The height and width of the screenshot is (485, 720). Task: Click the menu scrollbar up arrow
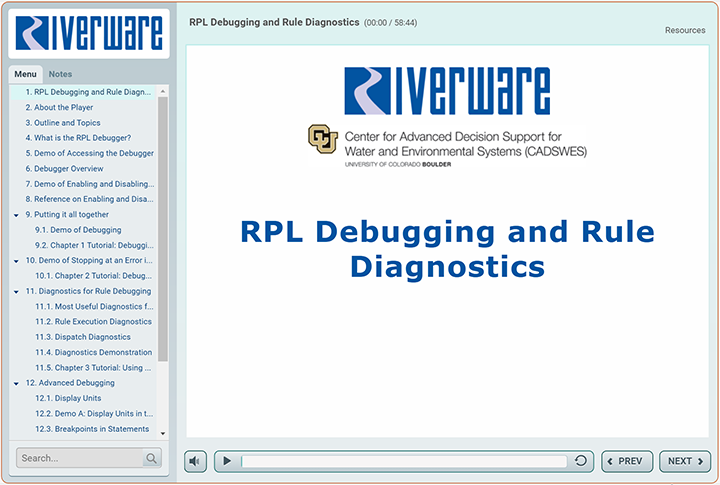coord(163,91)
